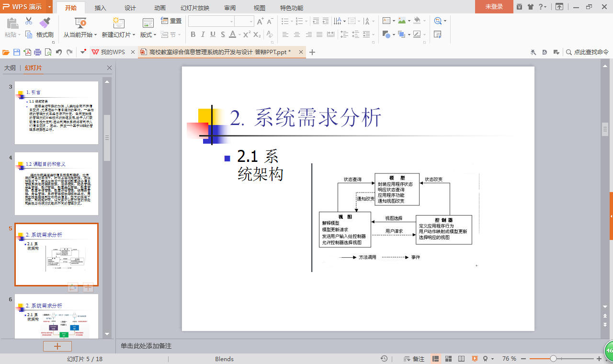Toggle the notes (备注) pane
The image size is (613, 364).
(x=414, y=359)
